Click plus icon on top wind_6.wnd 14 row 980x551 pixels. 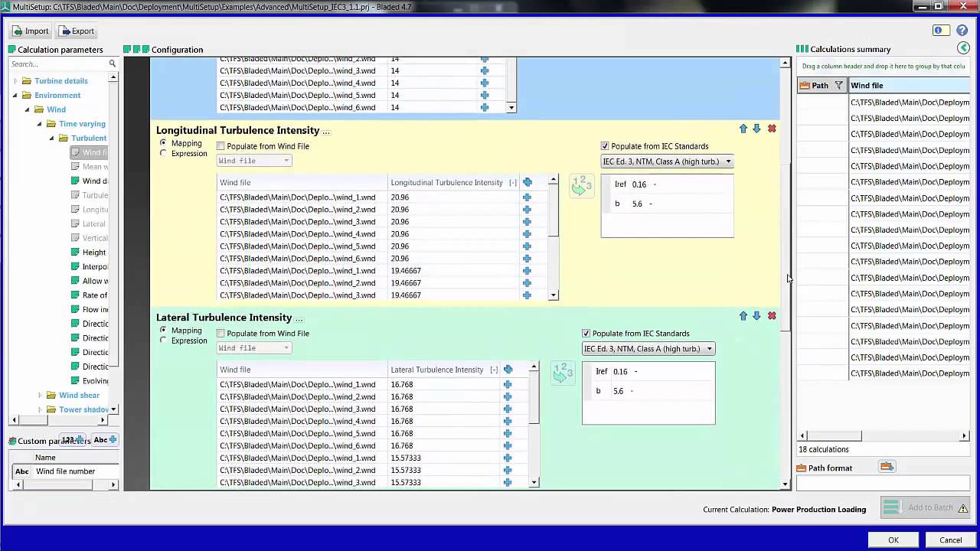[x=485, y=107]
